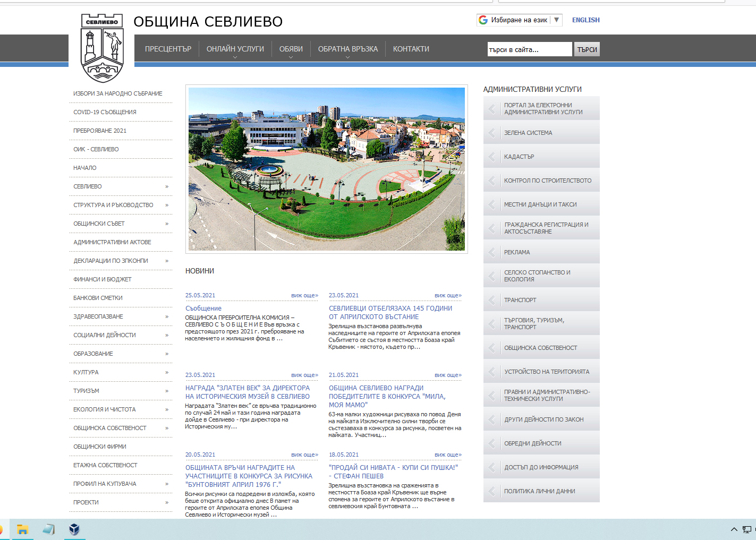Open the КОНТАКТИ menu item

411,49
